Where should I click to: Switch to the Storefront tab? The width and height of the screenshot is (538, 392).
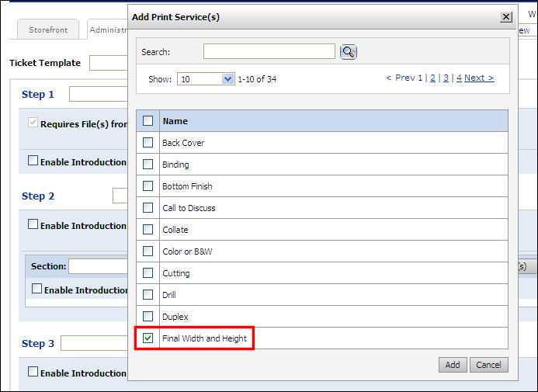click(x=48, y=30)
